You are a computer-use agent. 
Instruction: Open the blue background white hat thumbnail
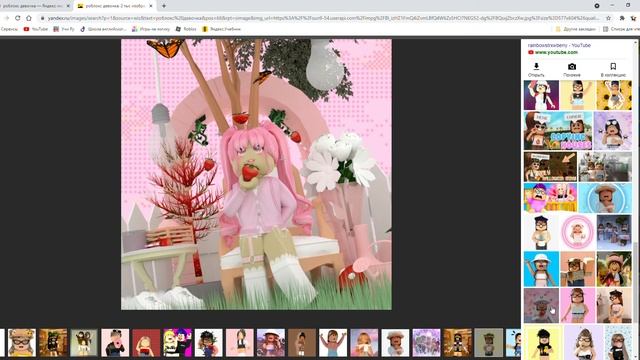click(x=541, y=269)
